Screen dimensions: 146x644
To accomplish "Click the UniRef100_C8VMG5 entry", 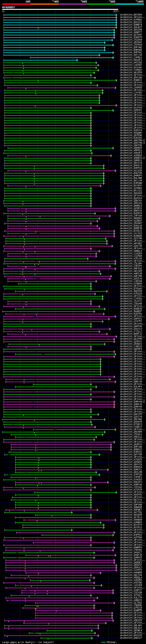I will [131, 87].
